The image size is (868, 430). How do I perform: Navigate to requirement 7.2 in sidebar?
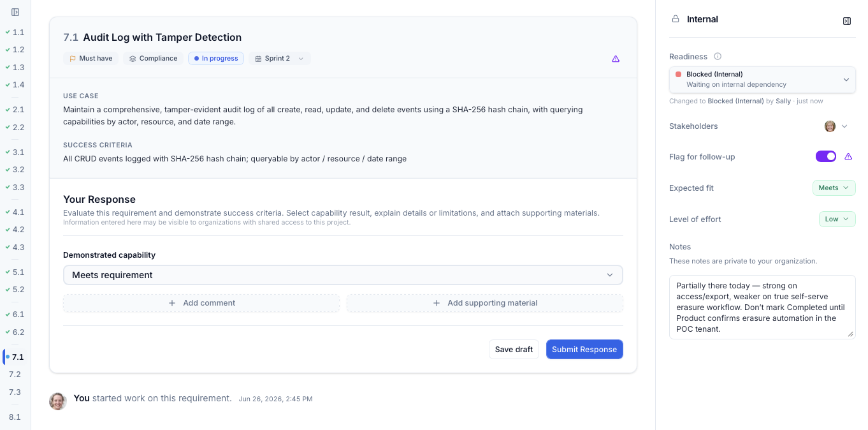(15, 374)
